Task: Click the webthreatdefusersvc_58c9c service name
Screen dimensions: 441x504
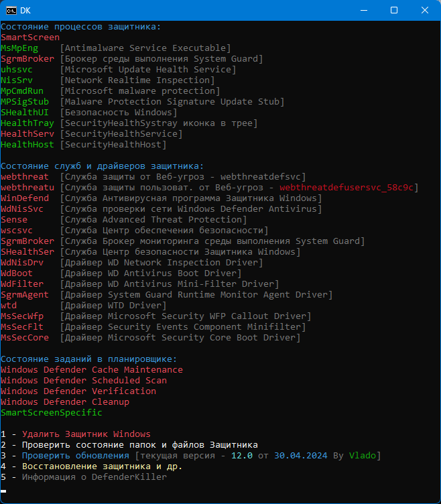Action: [x=349, y=188]
